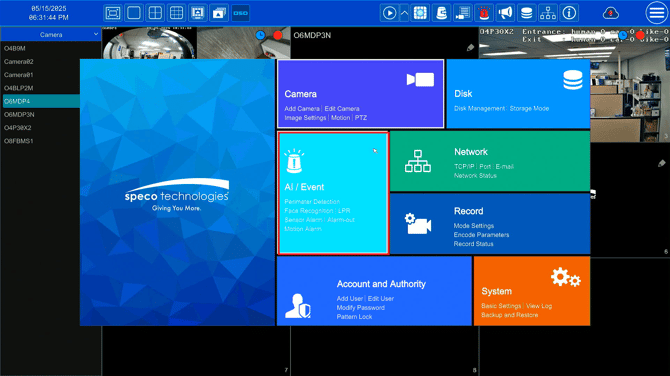Select O6MDP3N in the camera list
670x376 pixels.
pos(19,115)
